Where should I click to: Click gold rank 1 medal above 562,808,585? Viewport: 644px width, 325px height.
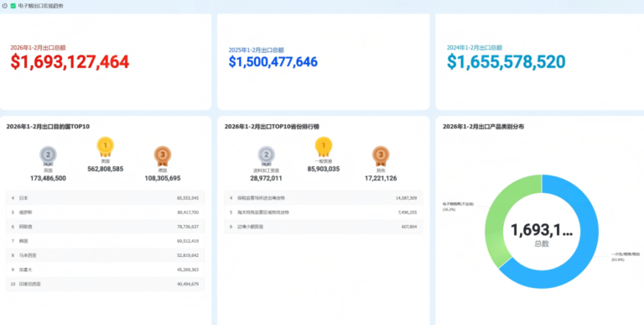coord(105,146)
